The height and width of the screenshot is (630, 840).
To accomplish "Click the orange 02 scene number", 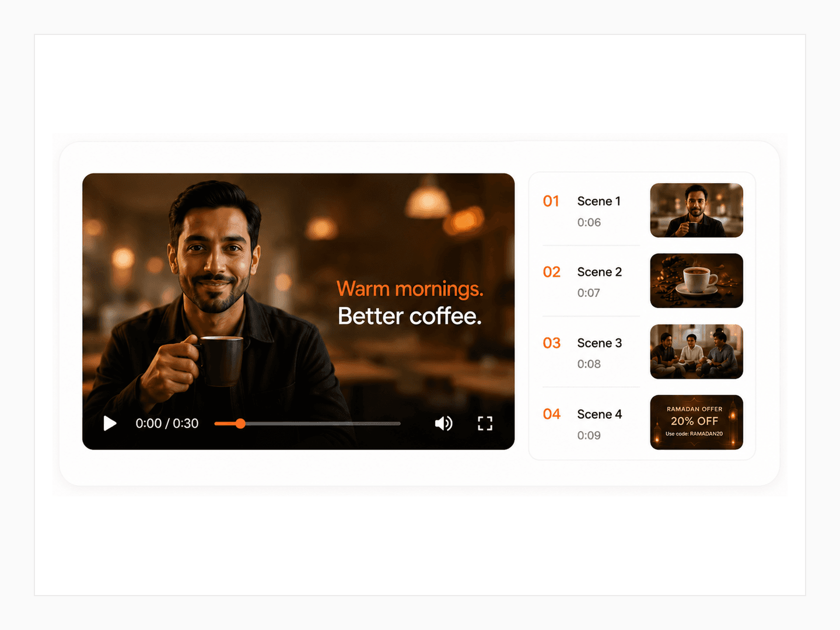I will [x=552, y=272].
